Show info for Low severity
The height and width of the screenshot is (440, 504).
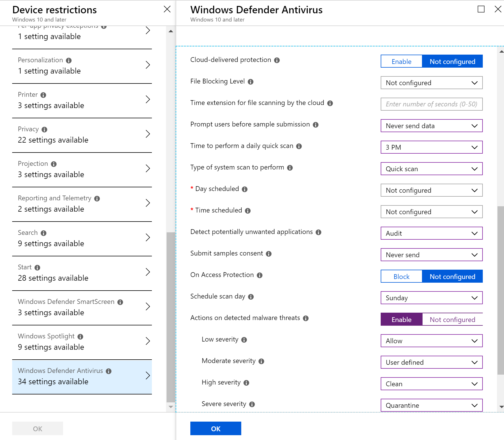[244, 340]
